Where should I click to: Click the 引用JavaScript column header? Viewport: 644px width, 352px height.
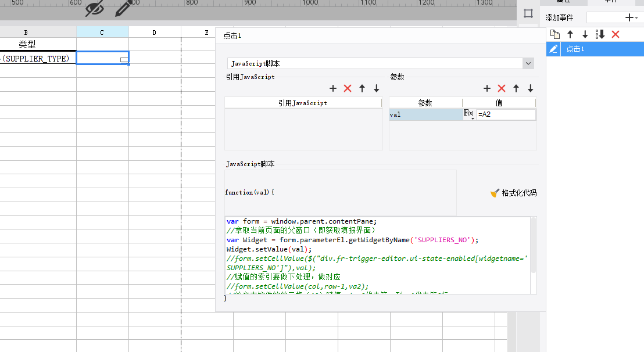(x=303, y=103)
